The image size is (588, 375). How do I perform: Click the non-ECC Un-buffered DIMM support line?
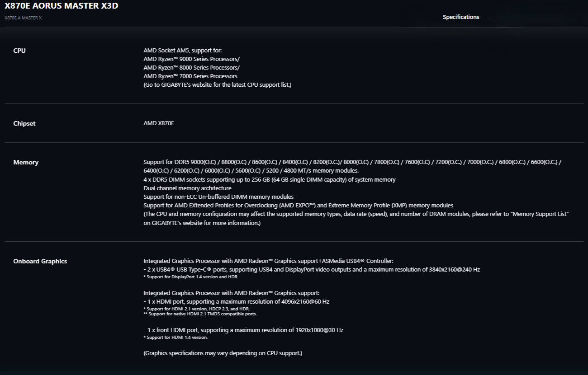[x=218, y=197]
